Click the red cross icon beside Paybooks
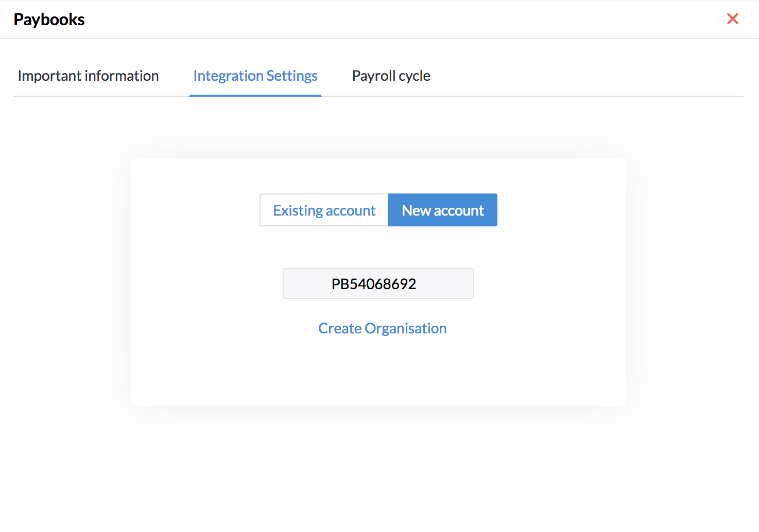Viewport: 759px width, 532px height. tap(732, 19)
